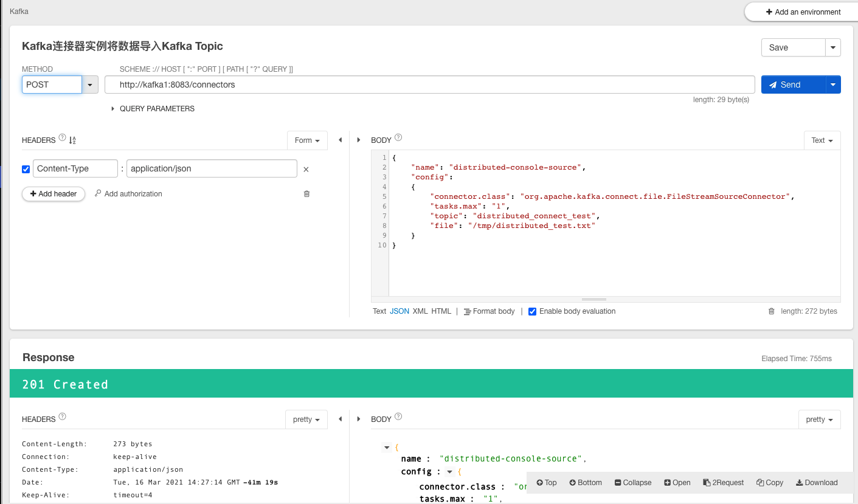This screenshot has height=504, width=858.
Task: Open the response headers pretty dropdown
Action: point(306,419)
